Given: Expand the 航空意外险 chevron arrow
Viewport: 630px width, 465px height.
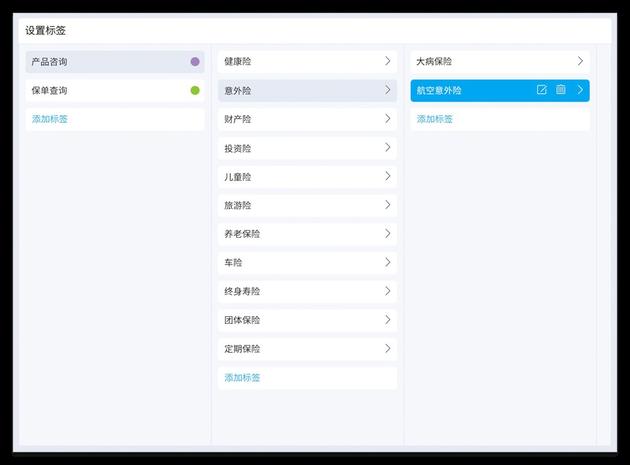Looking at the screenshot, I should coord(580,90).
